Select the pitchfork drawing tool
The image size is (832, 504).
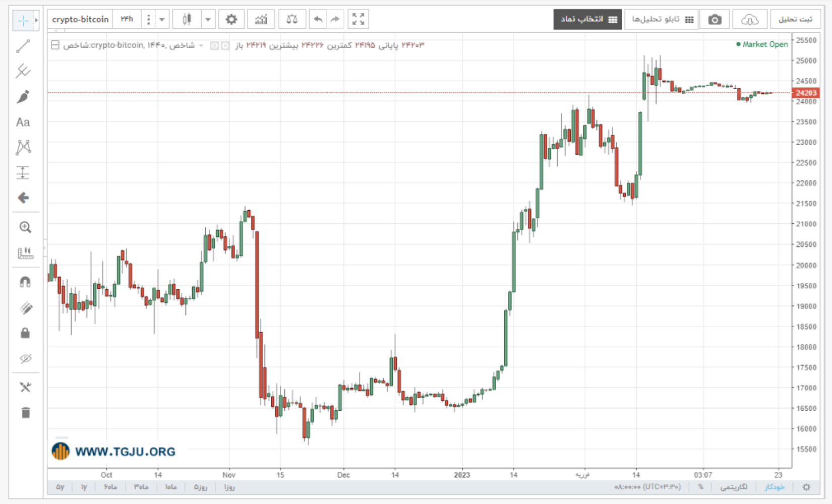[23, 71]
